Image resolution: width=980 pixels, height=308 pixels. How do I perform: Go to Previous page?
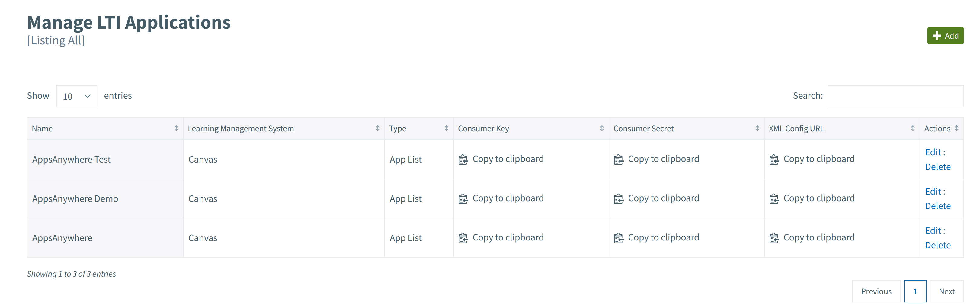click(x=876, y=291)
